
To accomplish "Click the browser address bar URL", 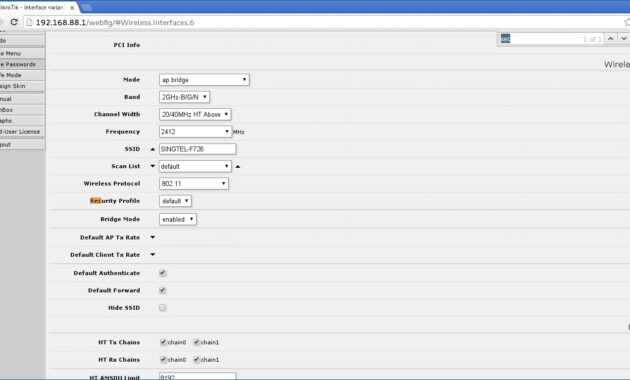I will 115,22.
